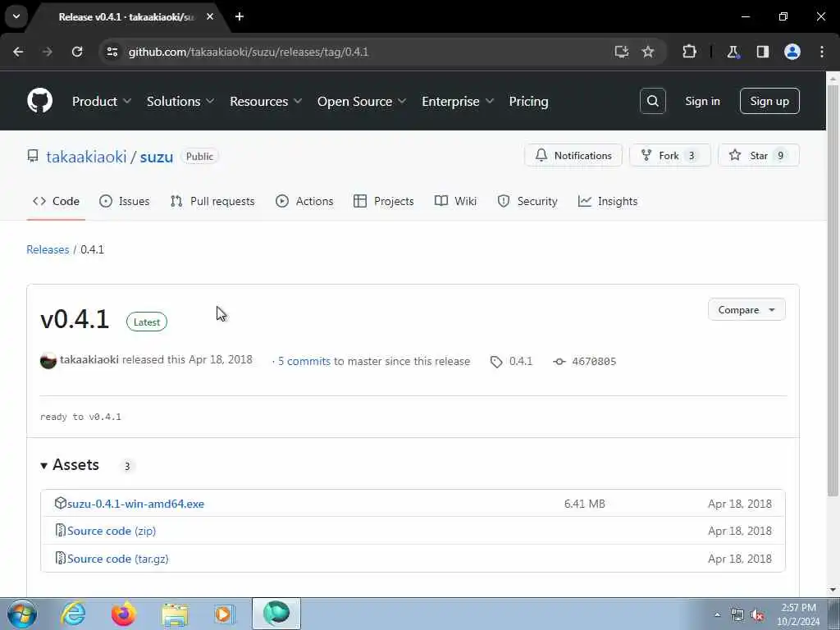Image resolution: width=840 pixels, height=630 pixels.
Task: Click the commit icon beside 4670805
Action: pyautogui.click(x=559, y=362)
